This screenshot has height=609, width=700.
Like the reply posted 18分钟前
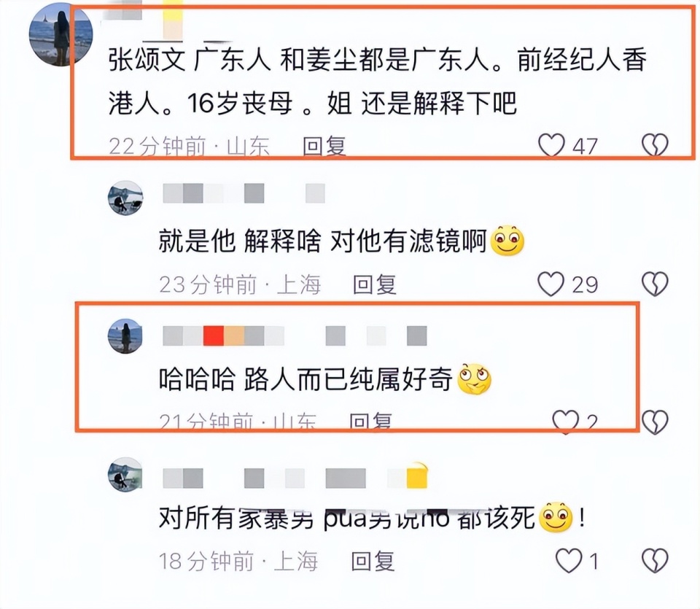569,561
